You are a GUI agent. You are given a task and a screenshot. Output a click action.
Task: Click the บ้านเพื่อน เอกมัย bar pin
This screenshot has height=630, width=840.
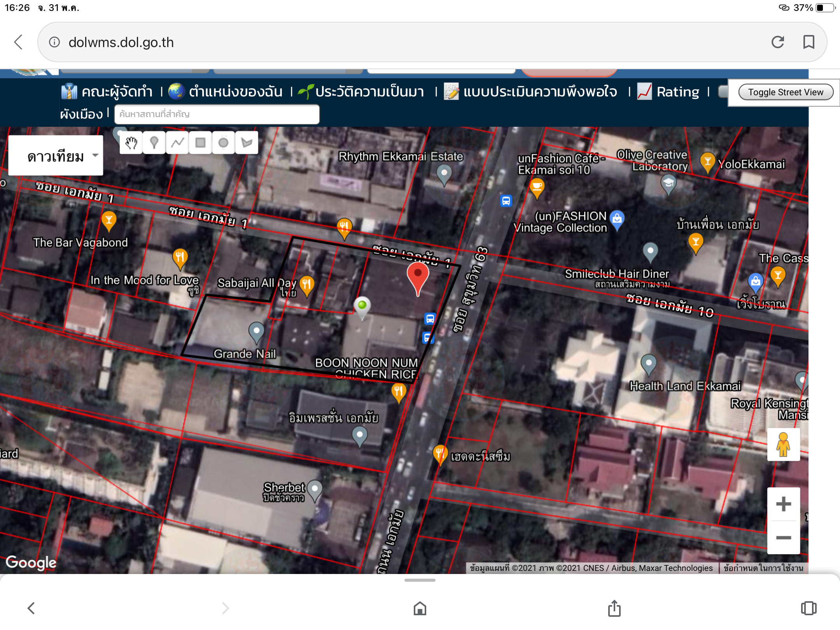click(696, 244)
